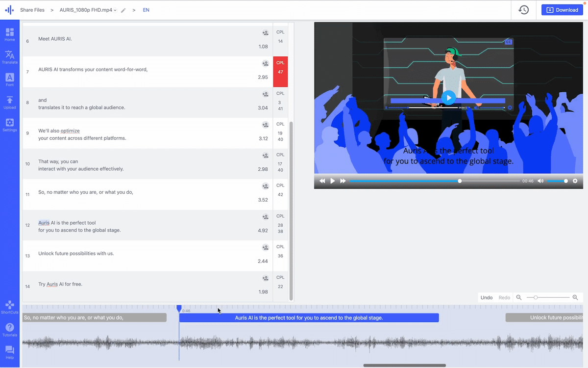Click the playhead marker at 0:46
588x368 pixels.
pyautogui.click(x=179, y=308)
